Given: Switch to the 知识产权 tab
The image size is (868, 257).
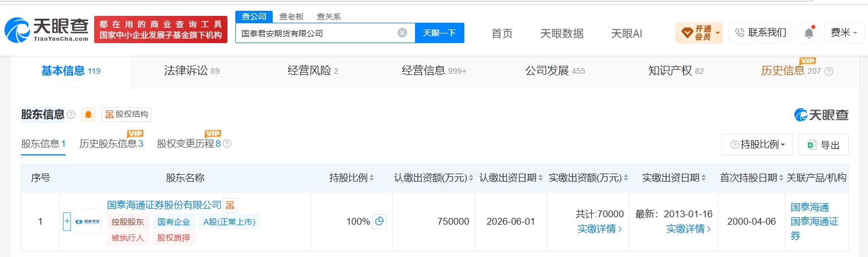Looking at the screenshot, I should coord(676,71).
